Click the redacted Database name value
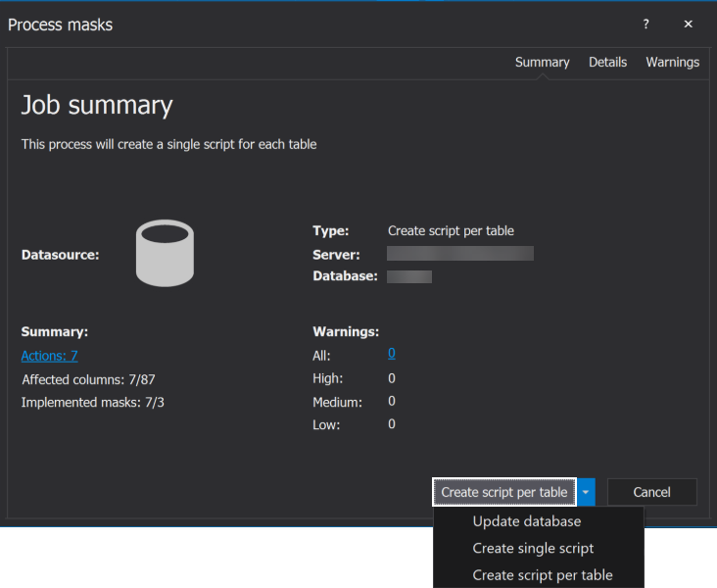This screenshot has width=717, height=588. click(x=409, y=276)
